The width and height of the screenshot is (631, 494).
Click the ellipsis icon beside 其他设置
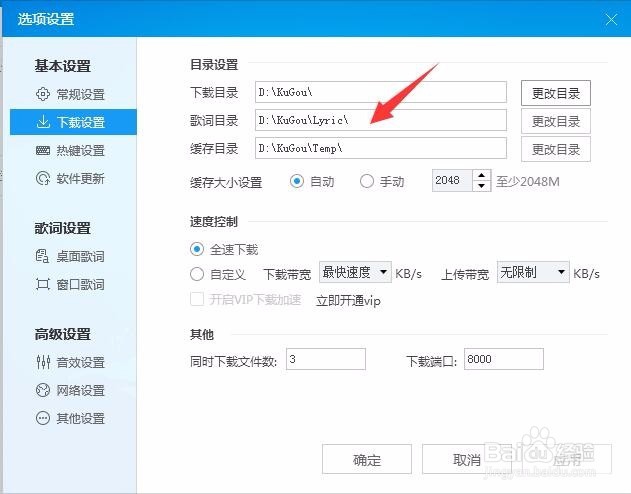pos(43,418)
